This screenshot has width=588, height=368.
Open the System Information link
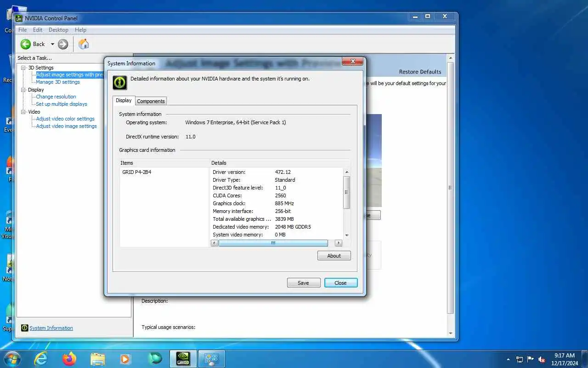[x=51, y=328]
